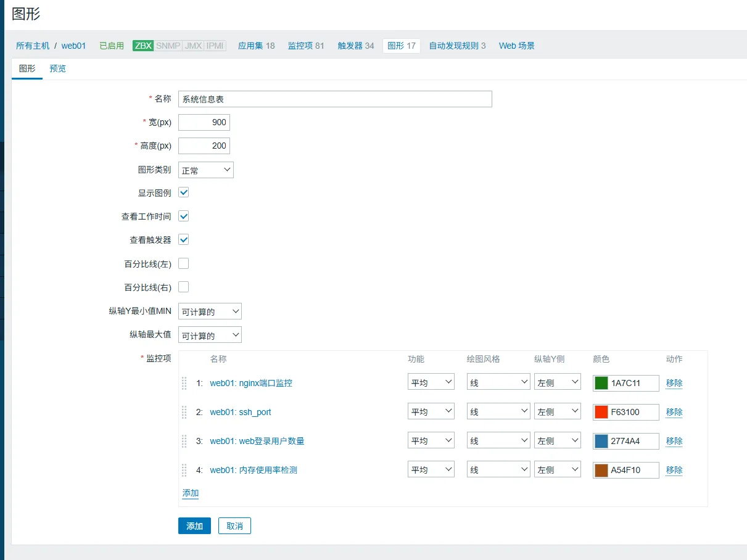The width and height of the screenshot is (747, 560).
Task: Click the 名称 text input field
Action: pyautogui.click(x=335, y=99)
